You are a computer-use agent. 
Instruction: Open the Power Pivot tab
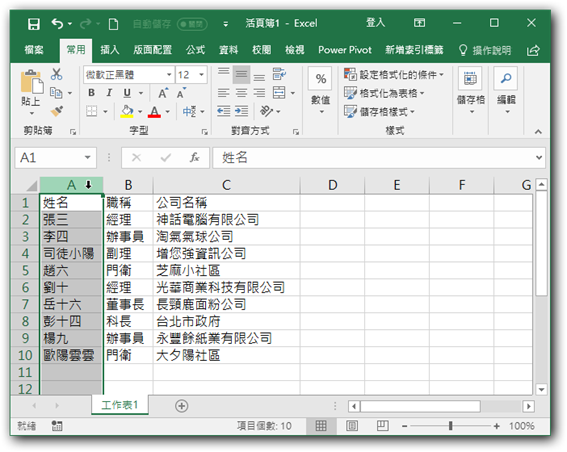point(345,50)
